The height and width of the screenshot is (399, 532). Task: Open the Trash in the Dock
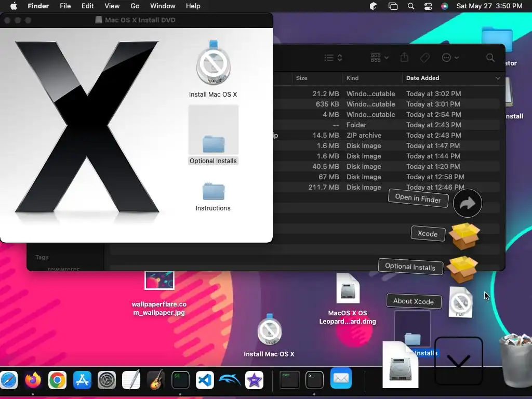(516, 361)
